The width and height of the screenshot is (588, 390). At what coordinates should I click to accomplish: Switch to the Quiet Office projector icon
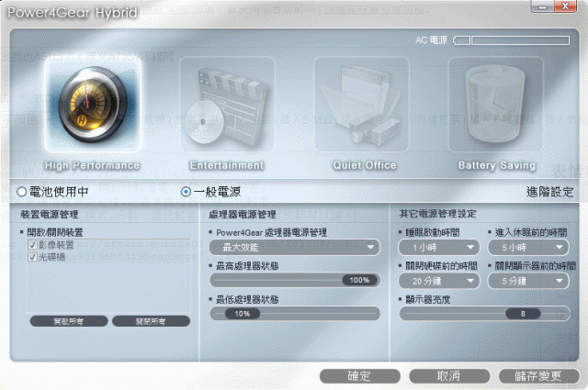pos(361,104)
